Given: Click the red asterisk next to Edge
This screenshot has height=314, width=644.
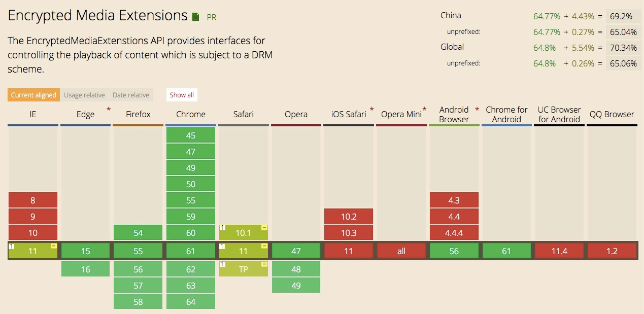Looking at the screenshot, I should 109,110.
